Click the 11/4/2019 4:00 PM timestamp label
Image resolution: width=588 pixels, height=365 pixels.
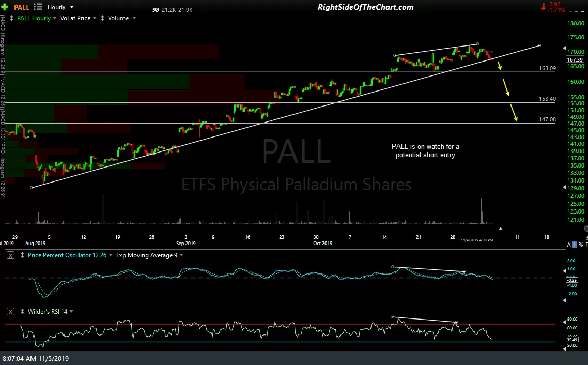tap(477, 240)
